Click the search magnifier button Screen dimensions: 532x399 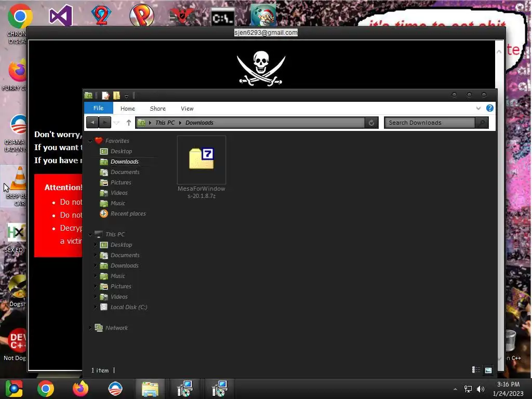coord(482,123)
